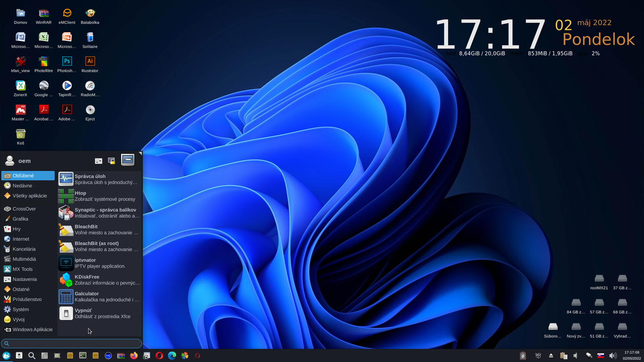Open the Slovak flag keyboard layout indicator

tap(601, 355)
